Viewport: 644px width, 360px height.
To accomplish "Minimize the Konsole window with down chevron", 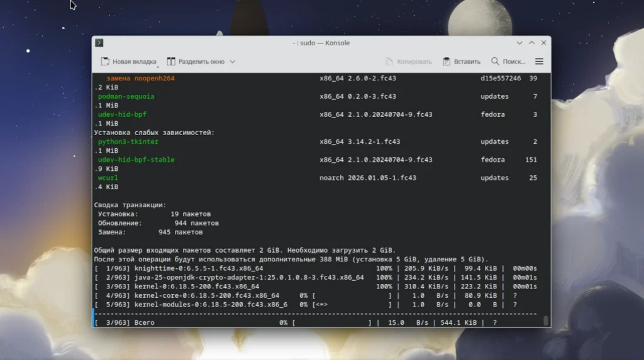I will click(519, 43).
